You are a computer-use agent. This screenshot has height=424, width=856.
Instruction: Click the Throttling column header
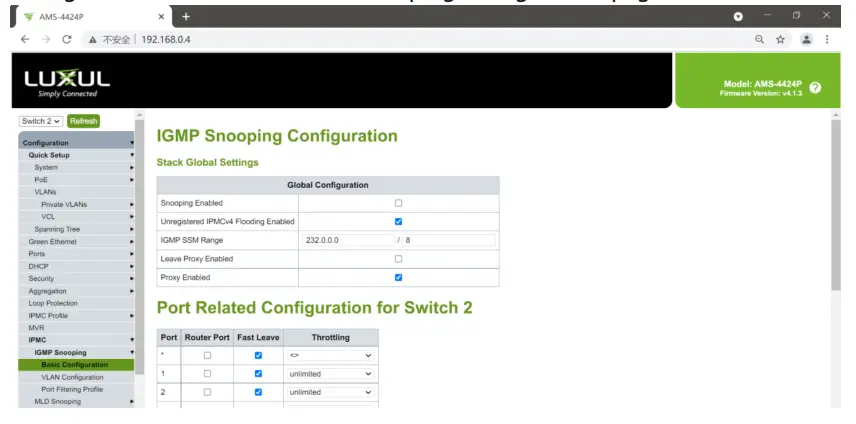pyautogui.click(x=331, y=338)
